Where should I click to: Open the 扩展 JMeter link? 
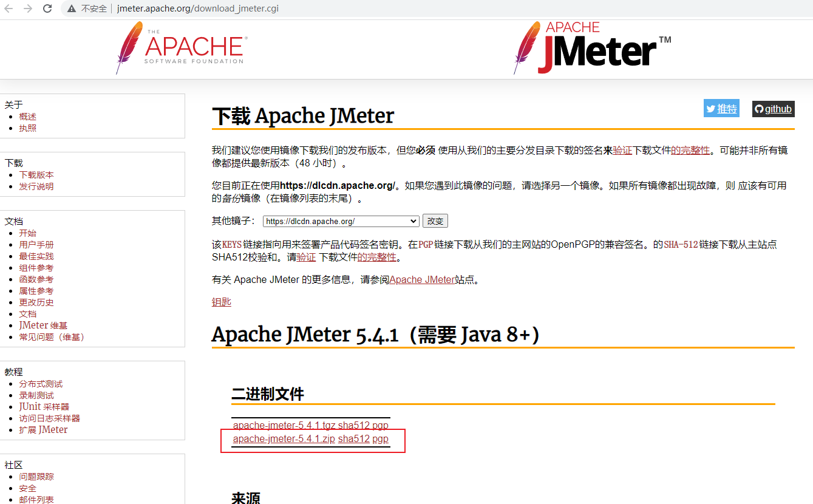click(43, 430)
